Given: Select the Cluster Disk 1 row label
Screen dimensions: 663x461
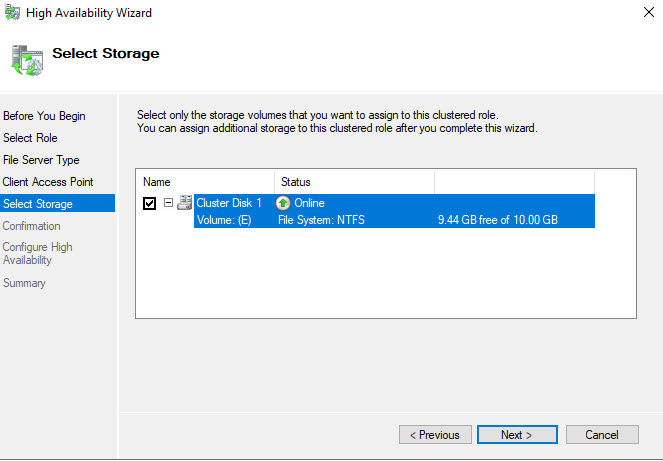Looking at the screenshot, I should [229, 203].
